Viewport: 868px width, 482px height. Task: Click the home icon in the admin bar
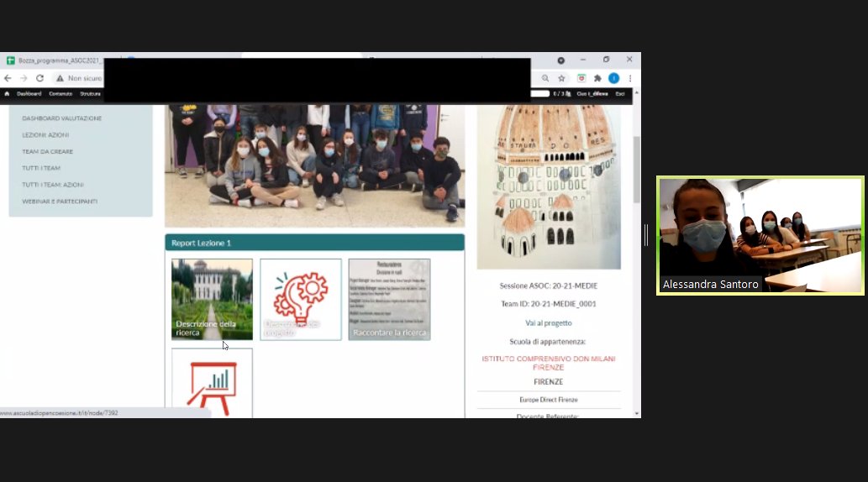[7, 94]
